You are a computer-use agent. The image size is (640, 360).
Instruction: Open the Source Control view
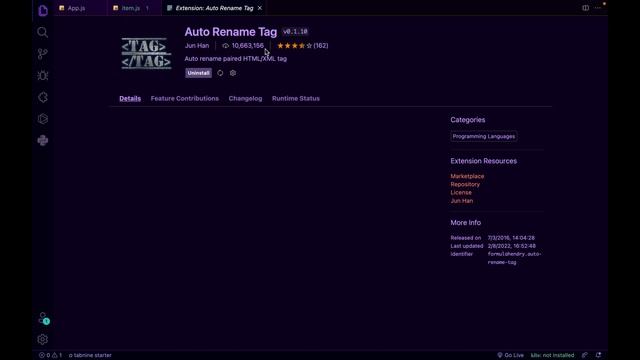(42, 54)
